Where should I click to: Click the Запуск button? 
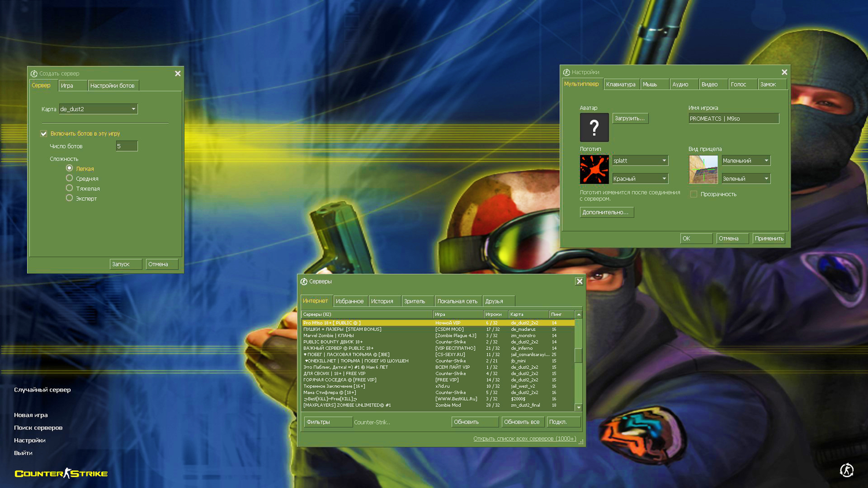[126, 264]
